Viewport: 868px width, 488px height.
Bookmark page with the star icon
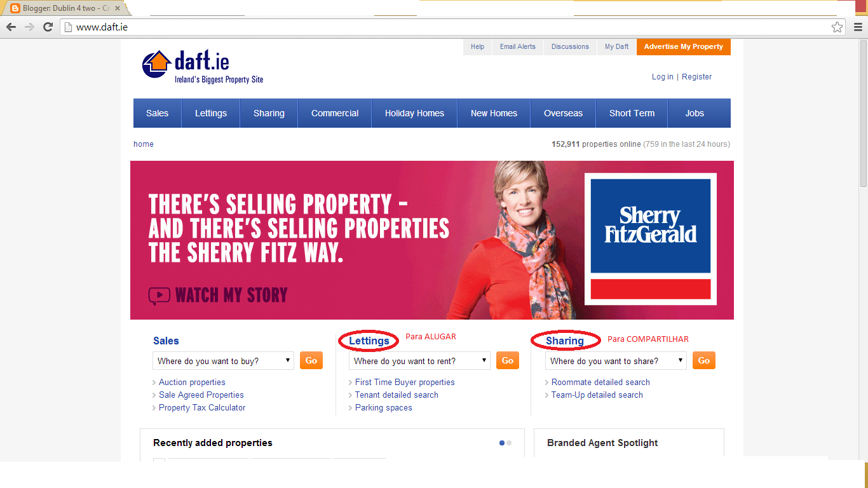coord(837,27)
